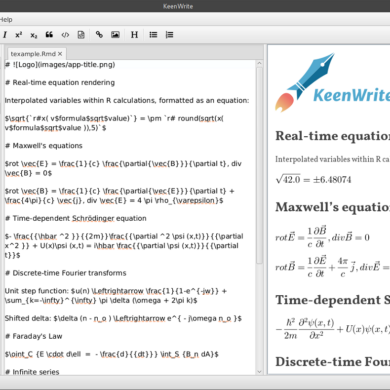This screenshot has width=390, height=390.
Task: Click the 'Interpolated variables within R' editor line
Action: click(x=127, y=100)
